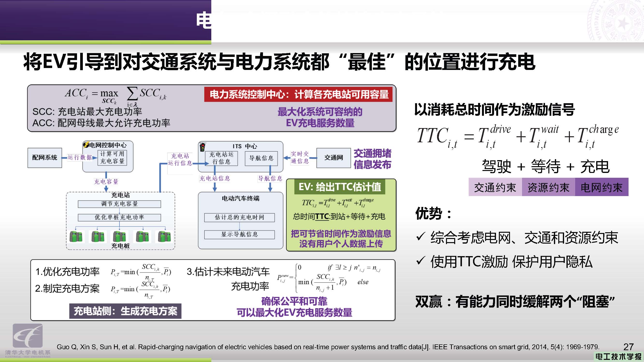Click the purple text 最大化系统可容纳的
This screenshot has height=362, width=644.
pyautogui.click(x=320, y=112)
